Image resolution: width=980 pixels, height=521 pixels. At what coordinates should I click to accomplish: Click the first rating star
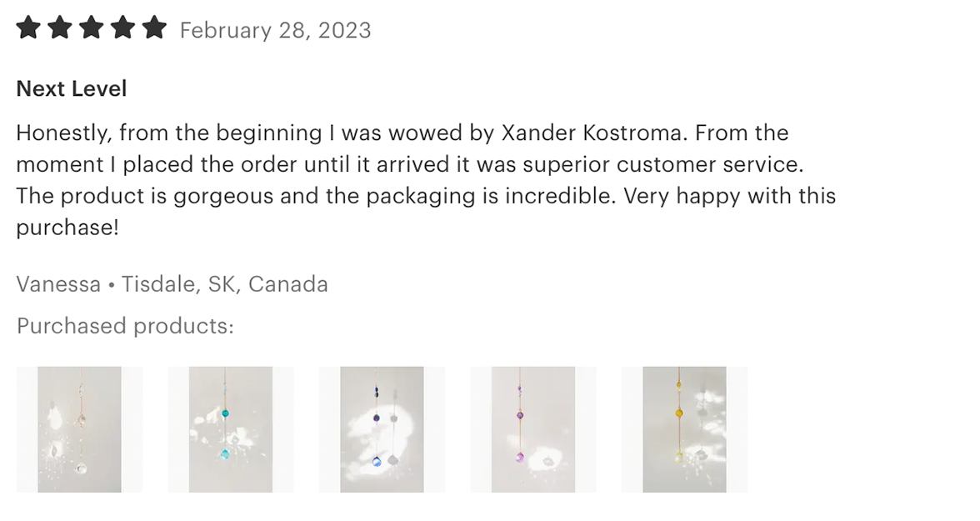pyautogui.click(x=28, y=28)
